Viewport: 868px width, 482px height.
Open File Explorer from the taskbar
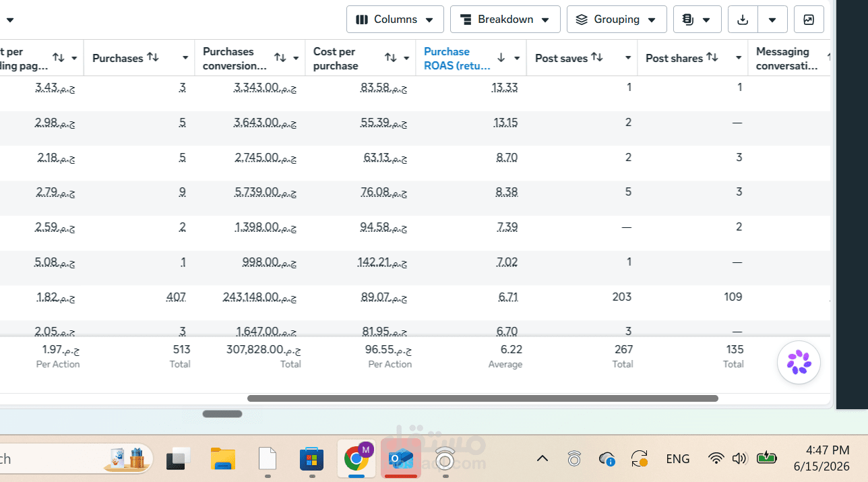point(223,459)
